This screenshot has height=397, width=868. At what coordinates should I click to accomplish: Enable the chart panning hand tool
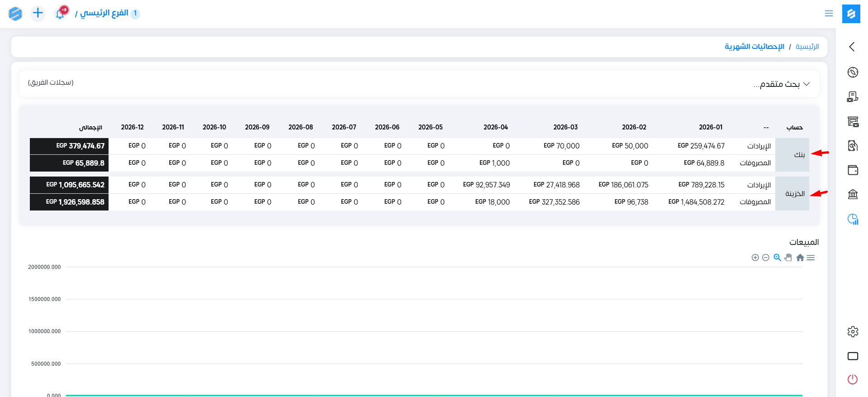[788, 258]
